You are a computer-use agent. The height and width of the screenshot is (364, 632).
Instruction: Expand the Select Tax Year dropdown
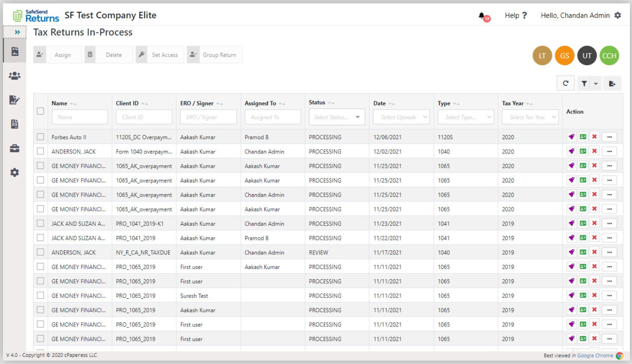click(x=530, y=117)
